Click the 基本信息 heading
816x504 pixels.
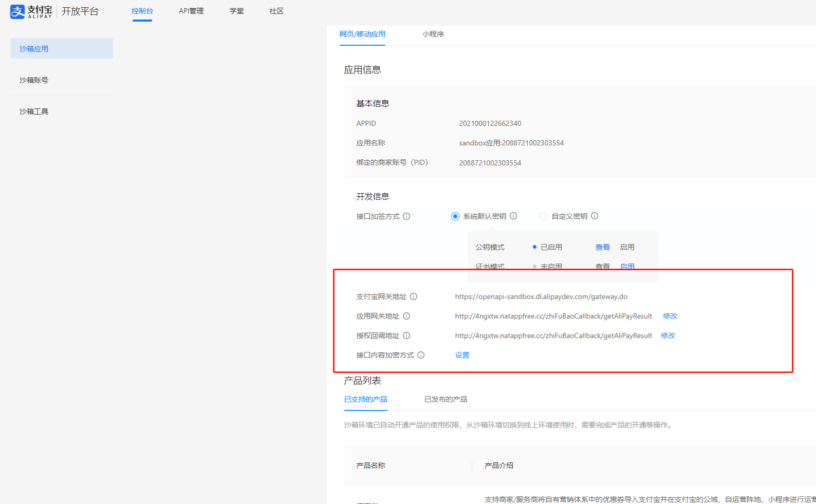point(373,104)
